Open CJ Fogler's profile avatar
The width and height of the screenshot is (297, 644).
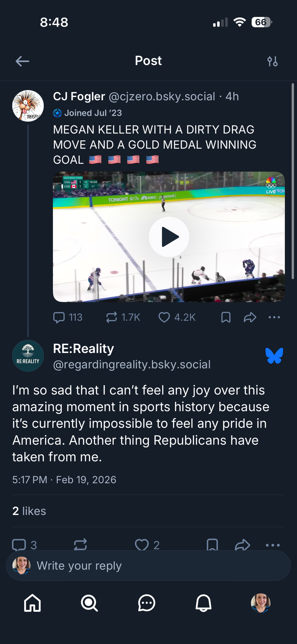tap(28, 106)
